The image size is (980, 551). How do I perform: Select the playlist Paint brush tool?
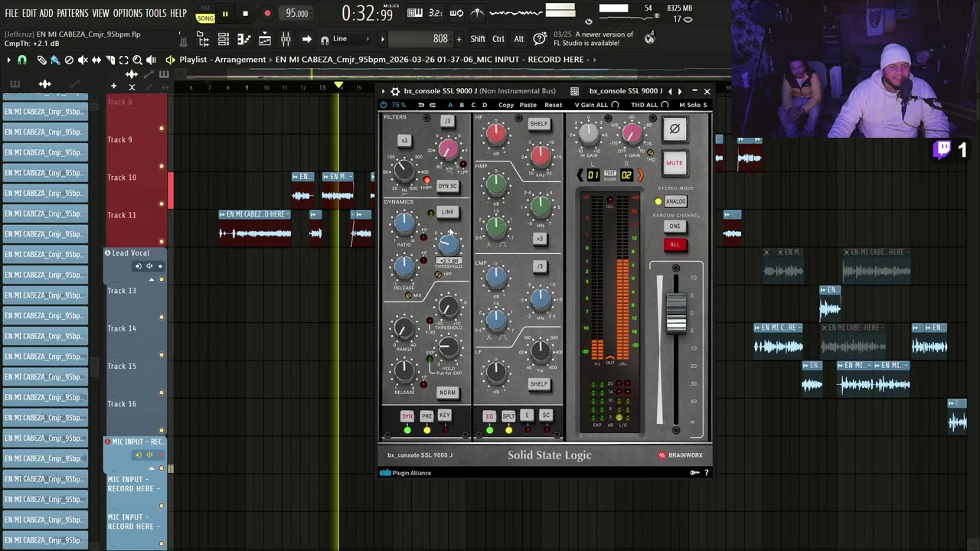(55, 60)
